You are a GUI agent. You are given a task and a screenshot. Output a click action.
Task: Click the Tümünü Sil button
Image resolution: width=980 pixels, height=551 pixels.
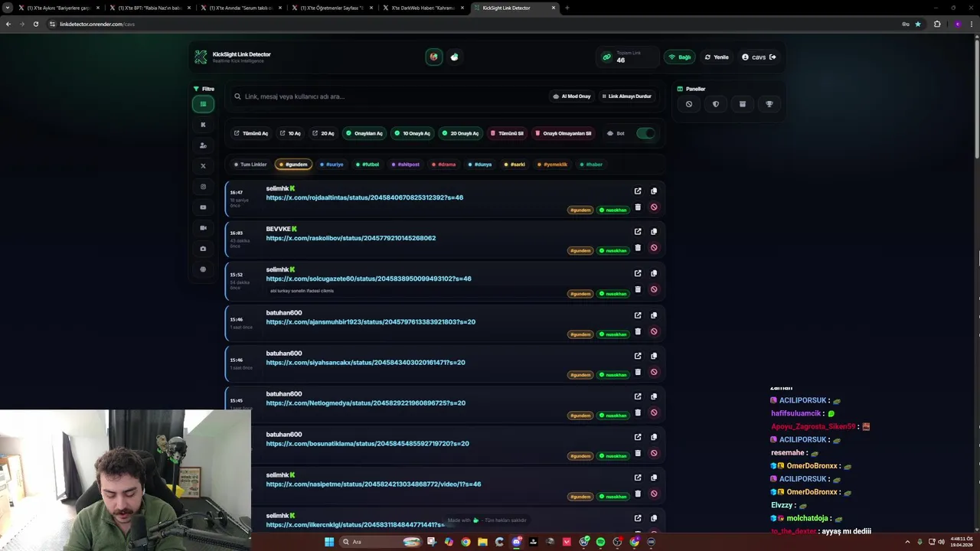coord(507,133)
